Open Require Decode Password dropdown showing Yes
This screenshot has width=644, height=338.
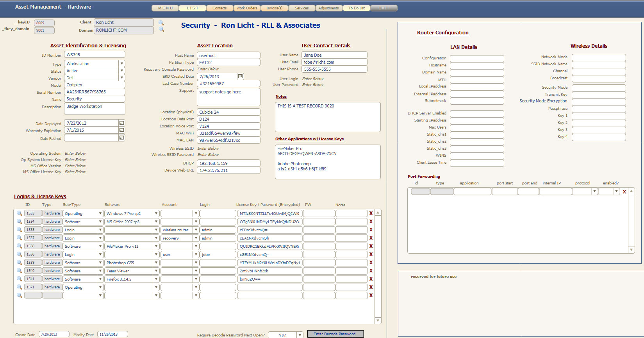click(x=300, y=335)
